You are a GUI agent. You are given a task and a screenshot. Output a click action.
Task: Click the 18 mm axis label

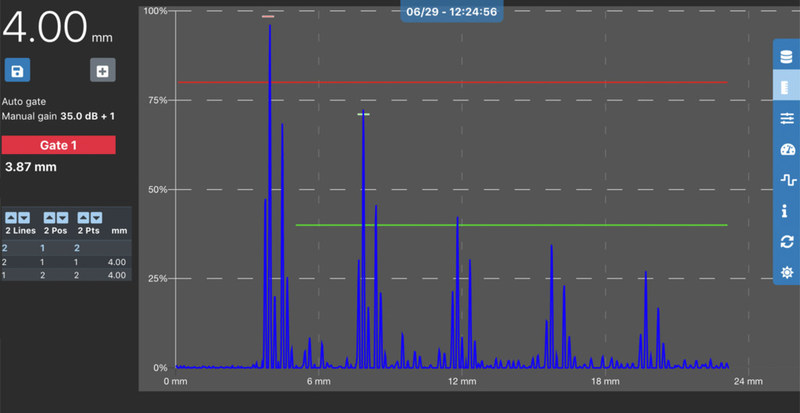click(x=605, y=381)
